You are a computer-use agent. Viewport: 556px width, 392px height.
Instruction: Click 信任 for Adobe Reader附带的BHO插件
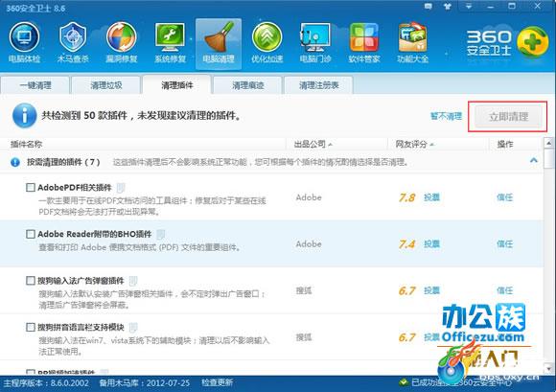point(504,243)
